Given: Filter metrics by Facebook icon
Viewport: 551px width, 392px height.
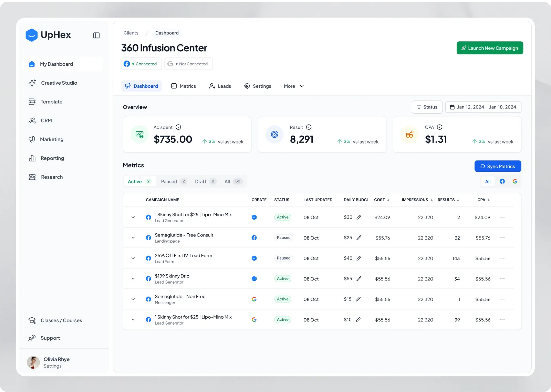Looking at the screenshot, I should 502,181.
